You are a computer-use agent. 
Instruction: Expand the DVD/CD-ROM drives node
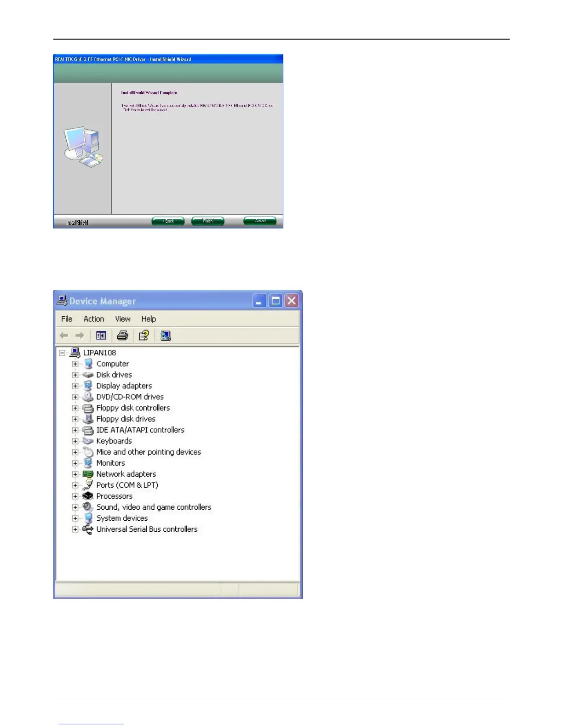(75, 397)
